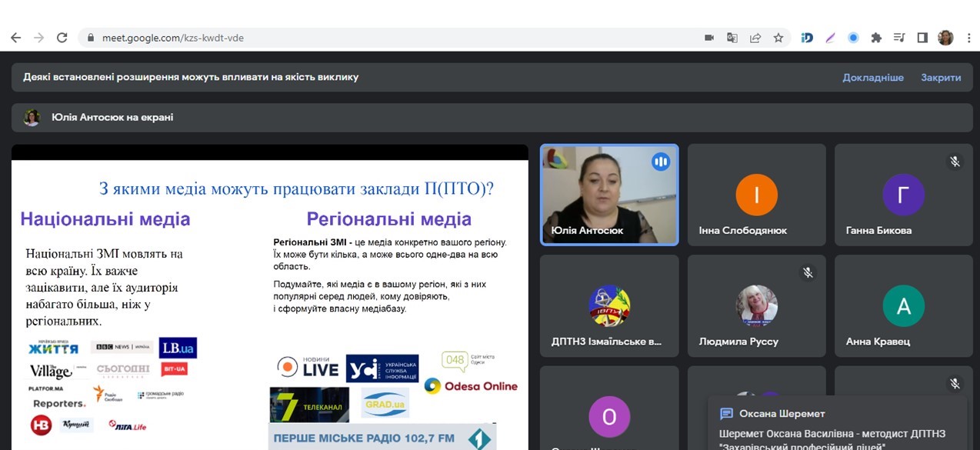This screenshot has height=450, width=980.
Task: Click the muted mic icon on Людмила Руссу
Action: [x=807, y=272]
